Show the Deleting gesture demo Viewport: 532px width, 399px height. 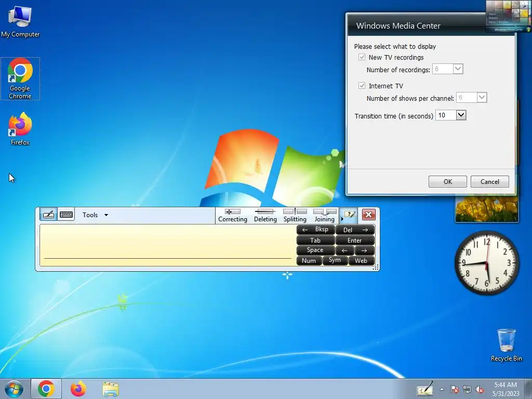click(x=265, y=216)
